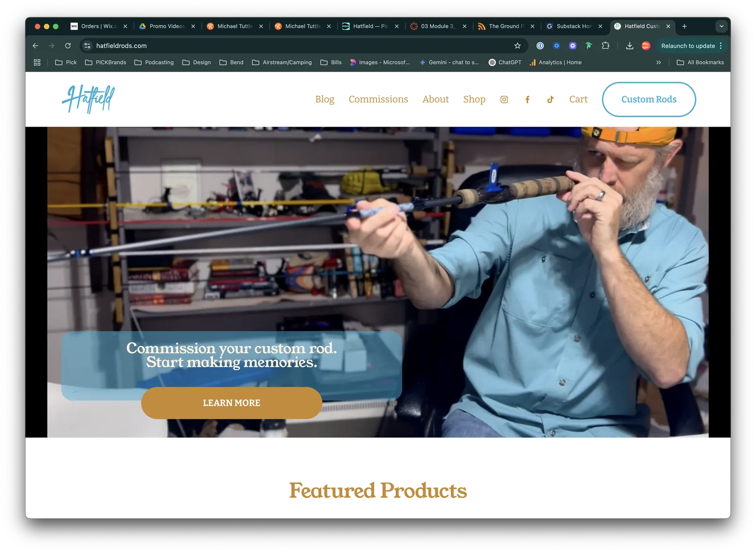
Task: Reload the page
Action: tap(68, 46)
